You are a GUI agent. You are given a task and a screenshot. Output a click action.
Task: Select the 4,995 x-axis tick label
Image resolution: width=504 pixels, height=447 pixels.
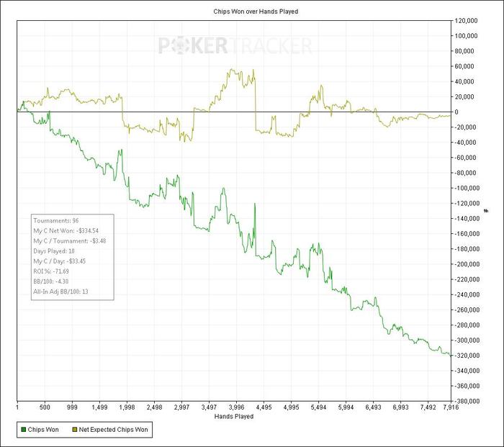coord(291,407)
